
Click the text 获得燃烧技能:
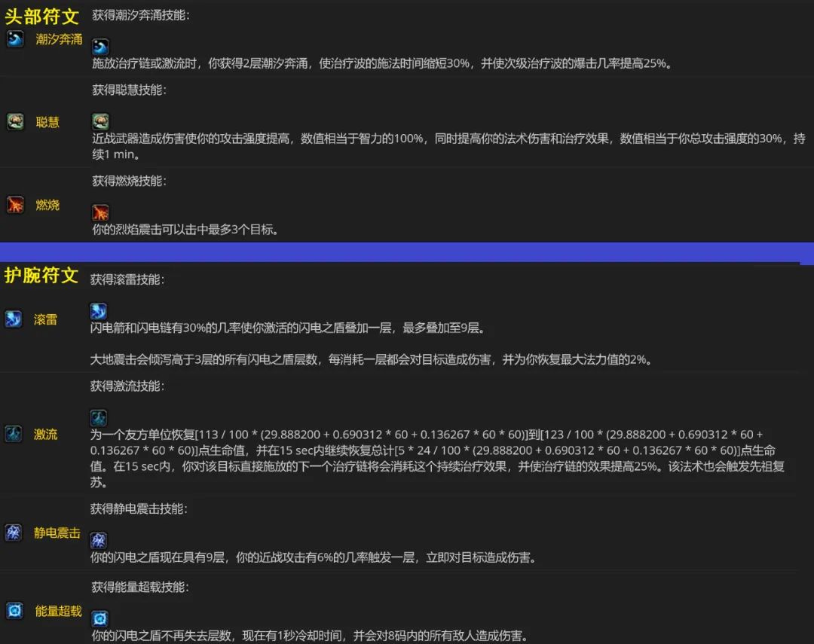(130, 181)
